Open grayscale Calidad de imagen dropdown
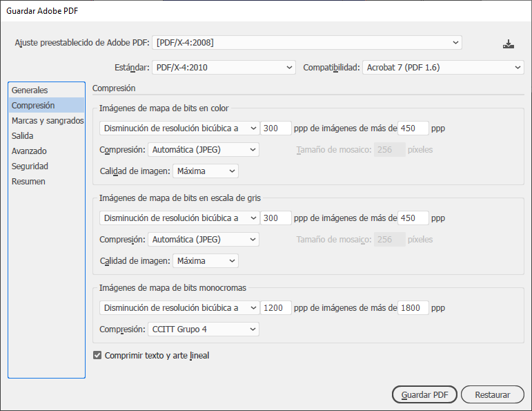This screenshot has width=532, height=411. [206, 260]
